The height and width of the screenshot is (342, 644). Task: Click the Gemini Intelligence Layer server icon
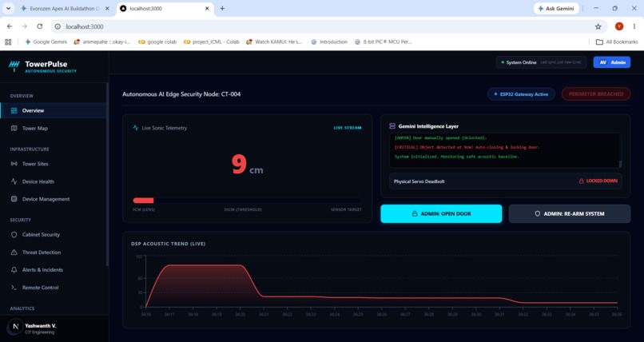point(392,126)
